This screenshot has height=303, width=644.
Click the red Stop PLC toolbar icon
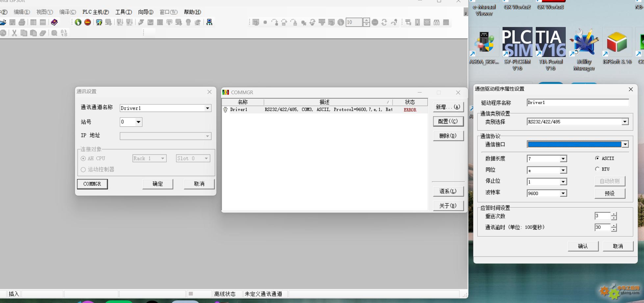[x=87, y=22]
